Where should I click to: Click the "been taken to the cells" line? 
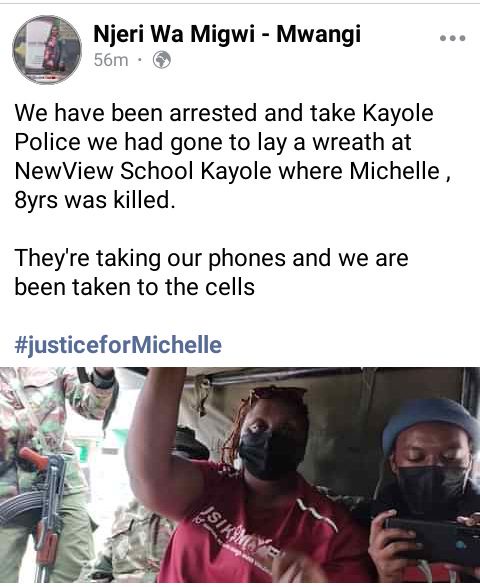coord(134,287)
